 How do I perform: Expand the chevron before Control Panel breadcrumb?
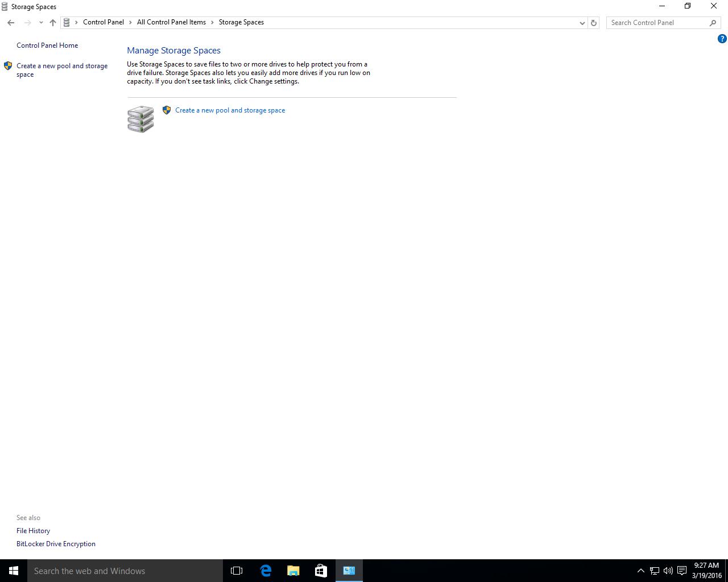tap(76, 22)
